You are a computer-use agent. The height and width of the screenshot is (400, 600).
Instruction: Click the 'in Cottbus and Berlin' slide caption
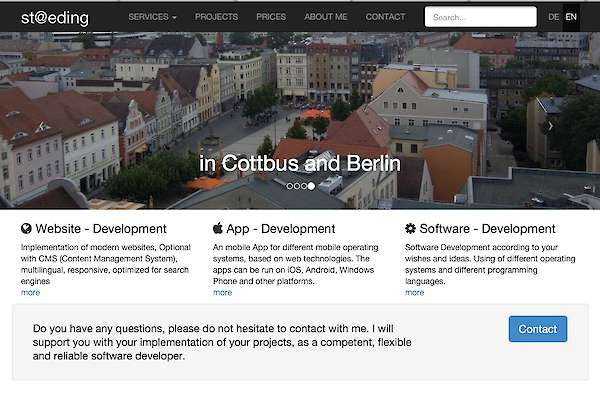pos(300,163)
